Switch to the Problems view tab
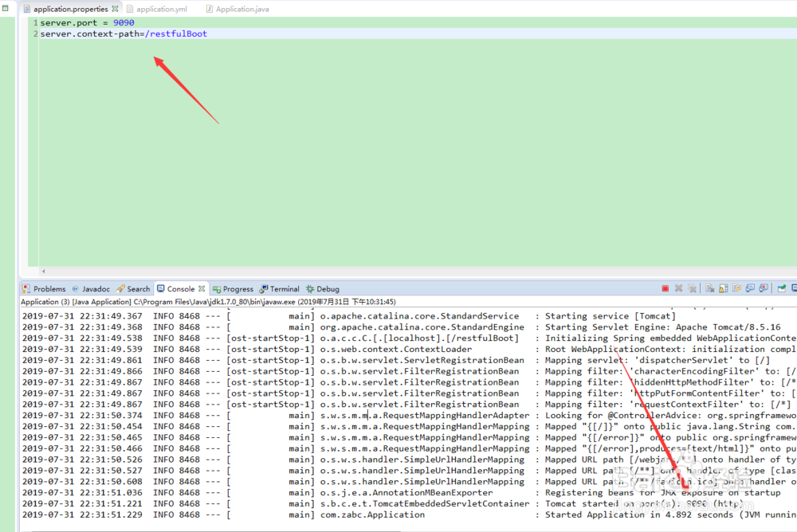Screen dimensions: 797x532 coord(44,288)
